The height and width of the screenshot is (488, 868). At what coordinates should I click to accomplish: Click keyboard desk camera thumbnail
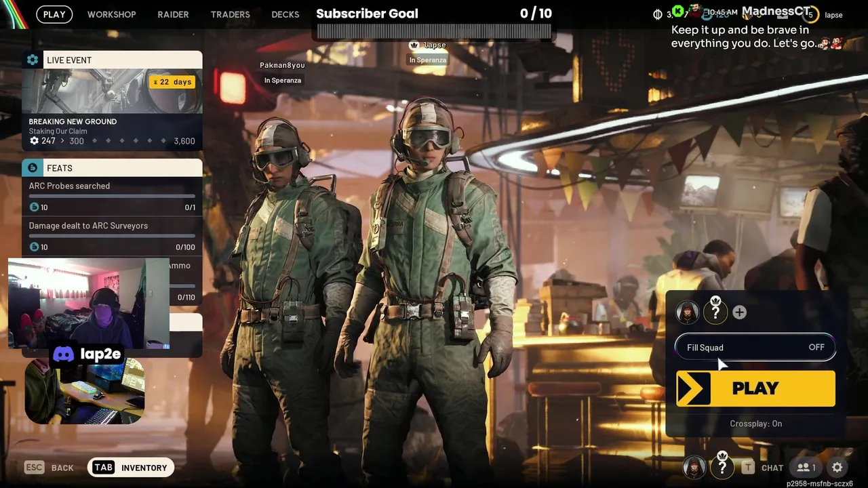pos(85,392)
